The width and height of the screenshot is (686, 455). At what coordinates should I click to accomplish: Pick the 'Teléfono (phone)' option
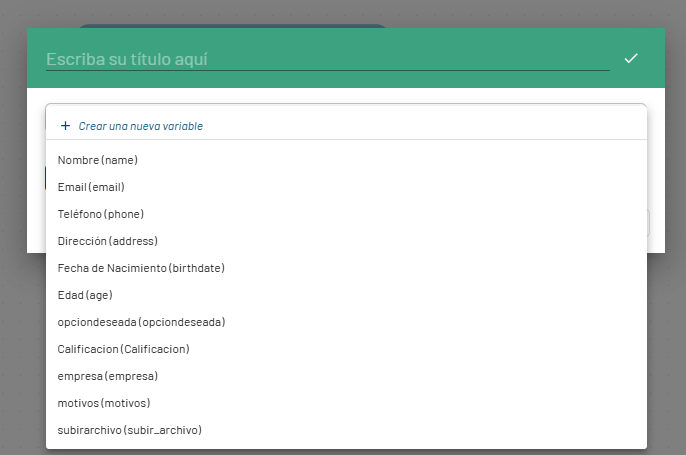point(101,214)
